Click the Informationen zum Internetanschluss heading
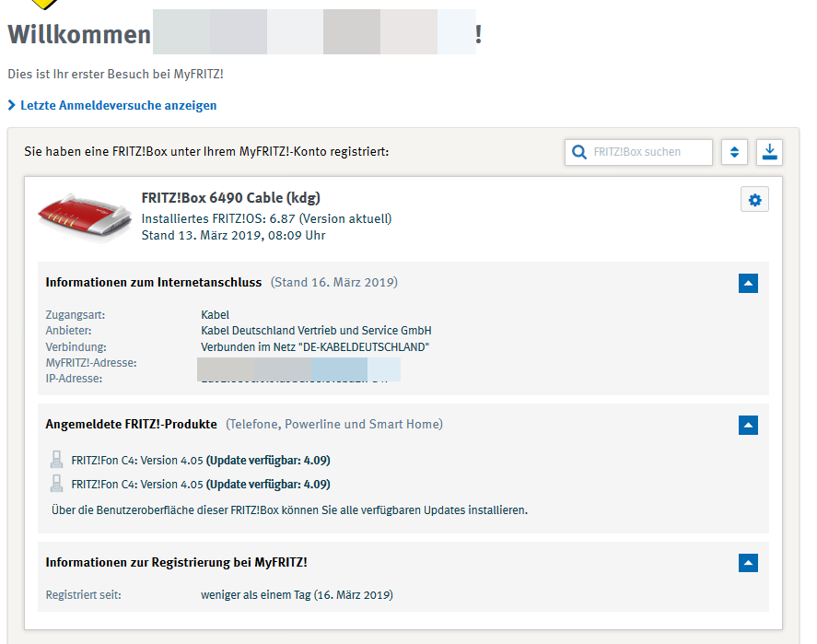Screen dimensions: 817x644 [x=153, y=283]
